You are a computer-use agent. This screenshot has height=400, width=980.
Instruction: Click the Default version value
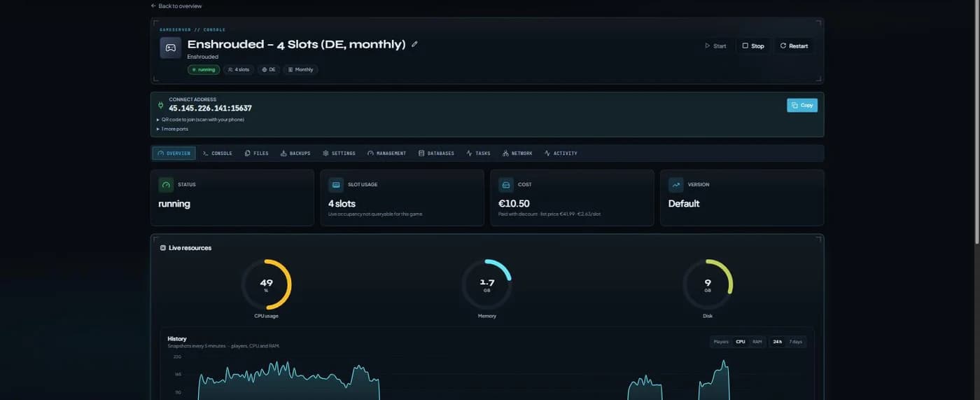684,204
